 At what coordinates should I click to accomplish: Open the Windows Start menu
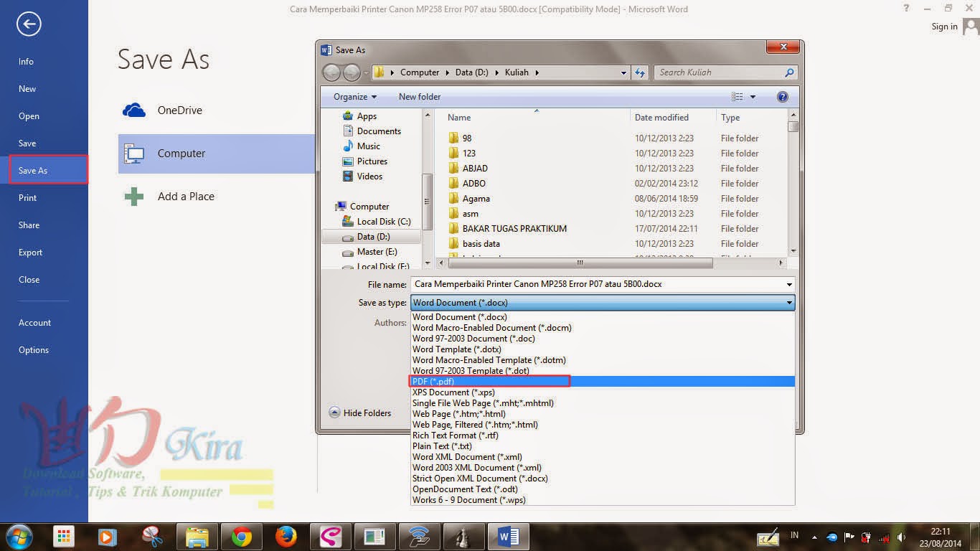19,537
